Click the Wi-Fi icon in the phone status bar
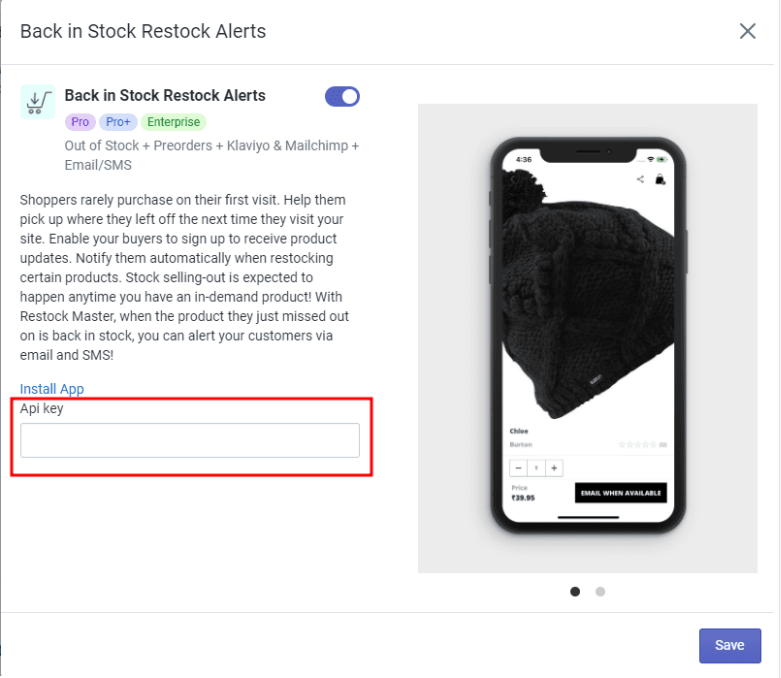Screen dimensions: 781x678 point(650,159)
